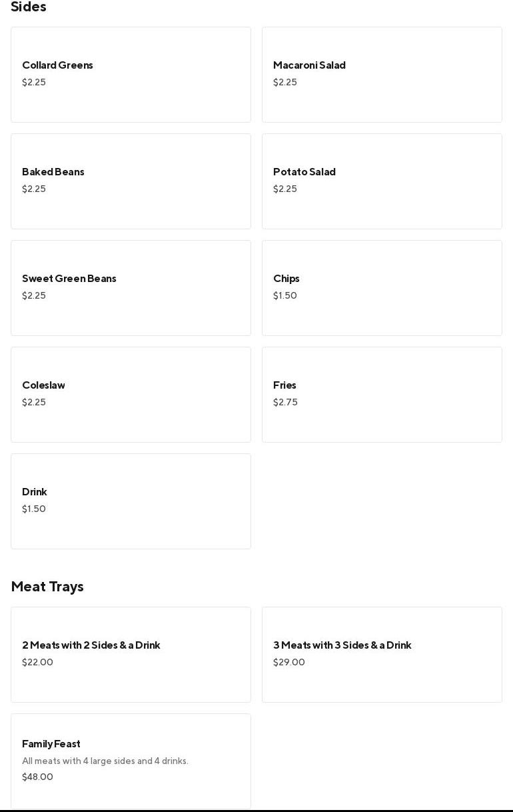Click the $29.00 price on meat tray
Screen dimensions: 513x812
(x=289, y=662)
